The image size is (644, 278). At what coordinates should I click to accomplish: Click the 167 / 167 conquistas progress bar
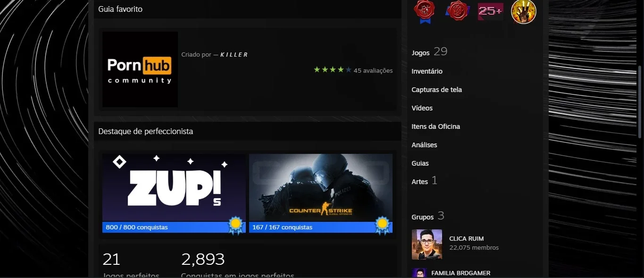point(321,227)
